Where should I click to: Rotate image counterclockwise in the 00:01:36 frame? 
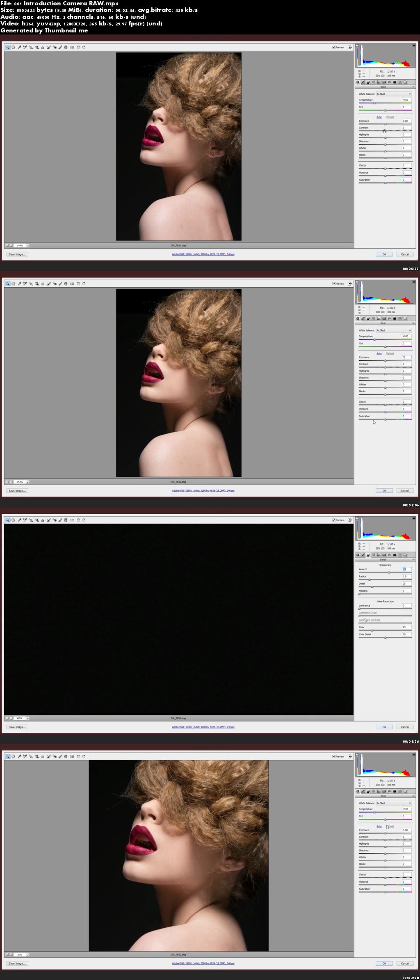(78, 520)
